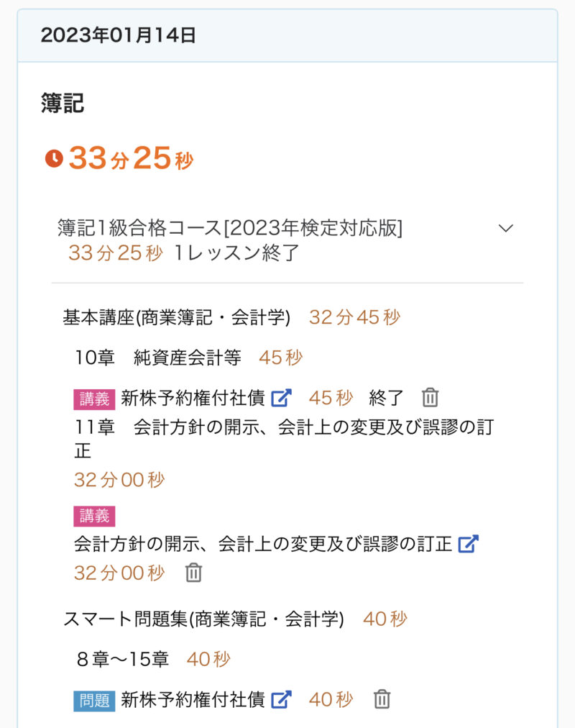Screen dimensions: 575x728
Task: Select the 8章〜15章 chapter range
Action: tap(122, 659)
